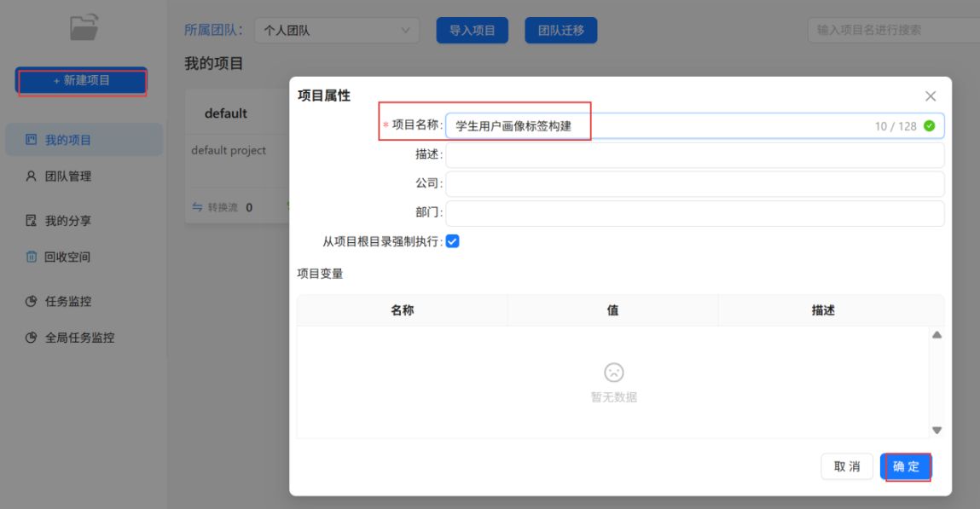Click the variables table scroll up arrow

click(x=937, y=335)
